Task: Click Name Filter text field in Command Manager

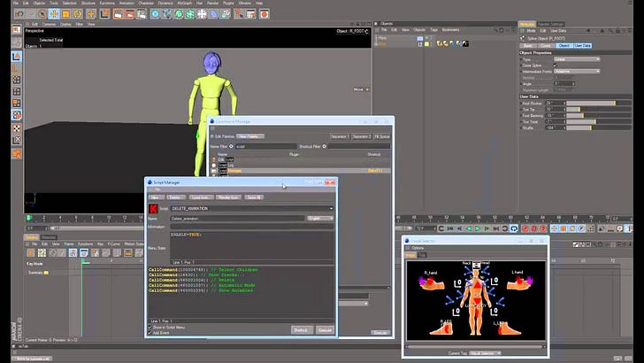Action: point(265,146)
